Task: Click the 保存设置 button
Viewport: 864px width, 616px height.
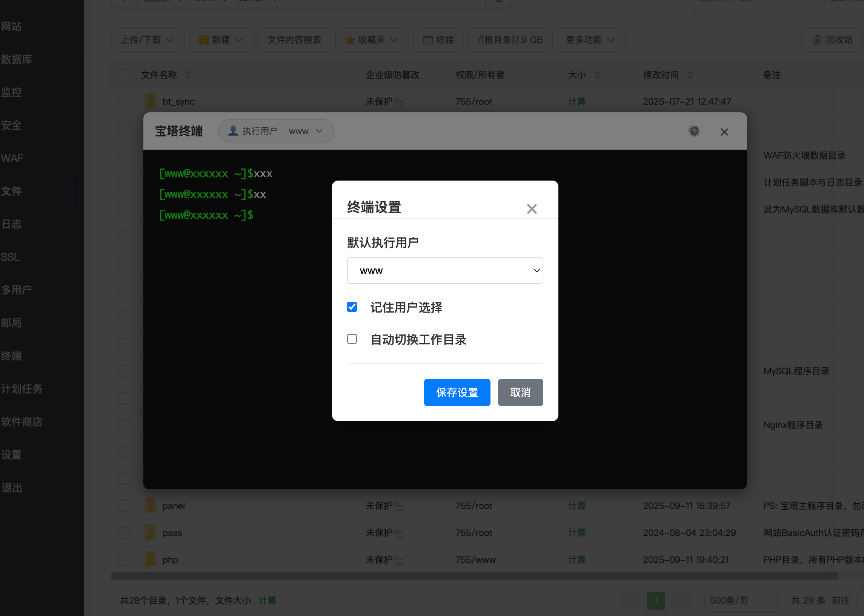Action: 457,392
